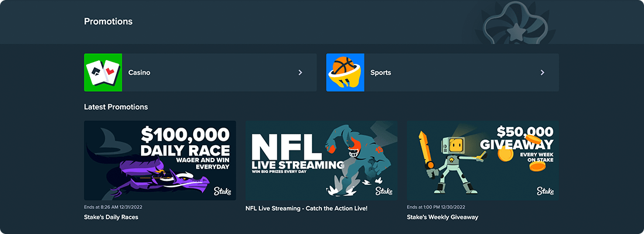Select the Casino category label
The image size is (644, 234).
(x=139, y=73)
